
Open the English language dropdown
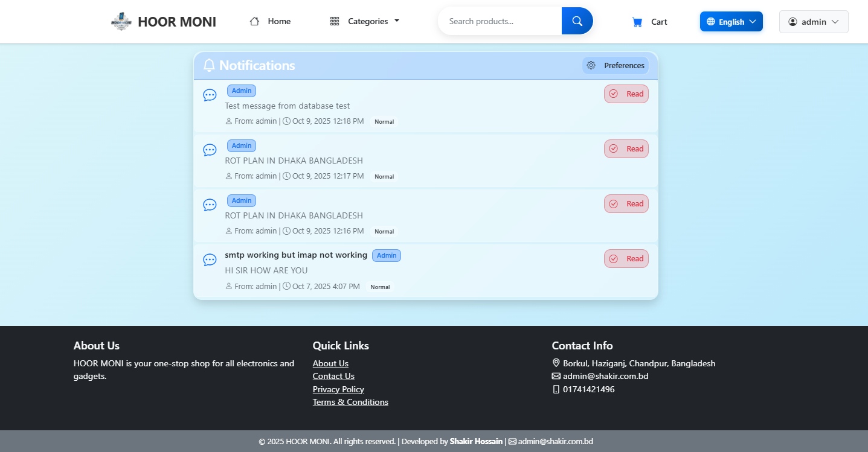point(731,22)
